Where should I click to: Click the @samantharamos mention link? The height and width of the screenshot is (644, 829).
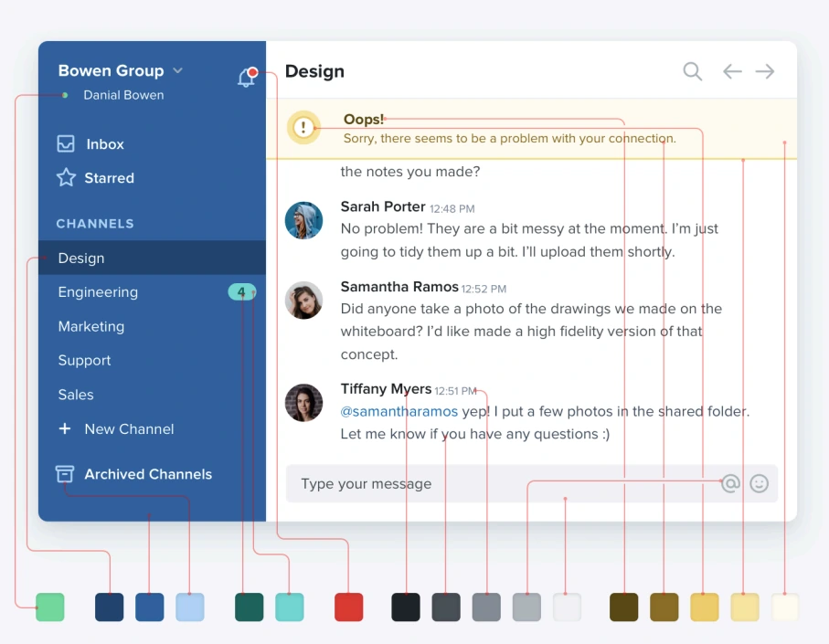point(399,412)
